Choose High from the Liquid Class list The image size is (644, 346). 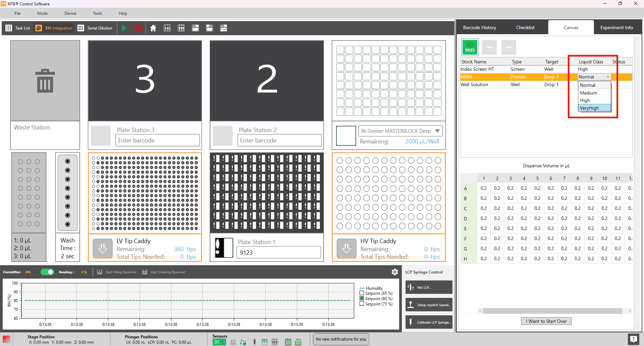tap(594, 100)
